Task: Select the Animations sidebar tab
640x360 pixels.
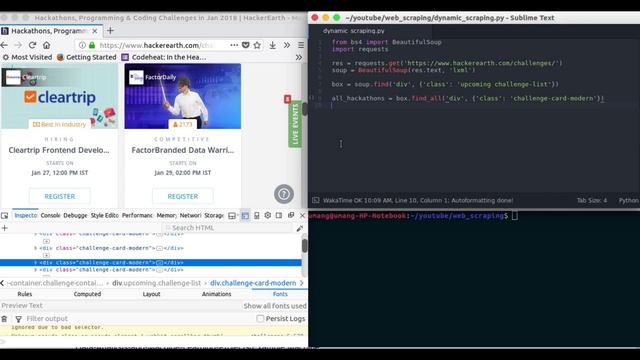Action: click(216, 294)
